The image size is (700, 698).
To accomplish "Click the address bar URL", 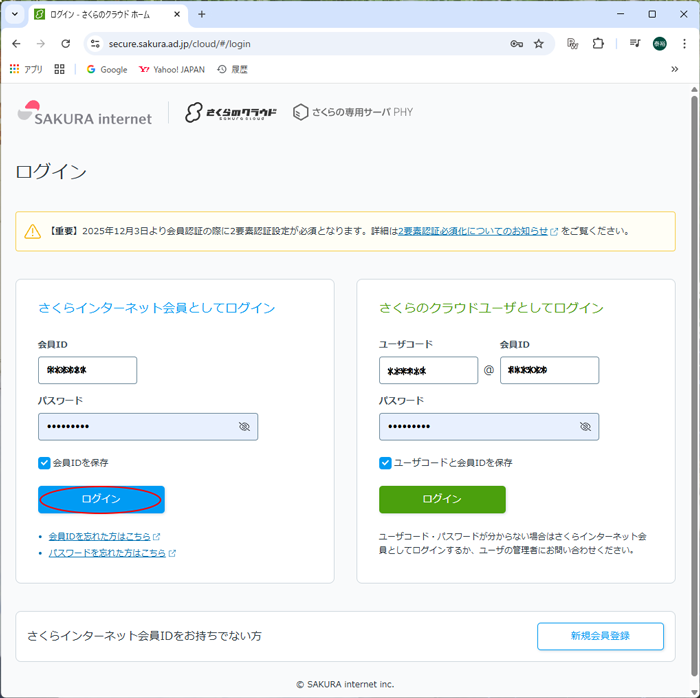I will [x=179, y=44].
